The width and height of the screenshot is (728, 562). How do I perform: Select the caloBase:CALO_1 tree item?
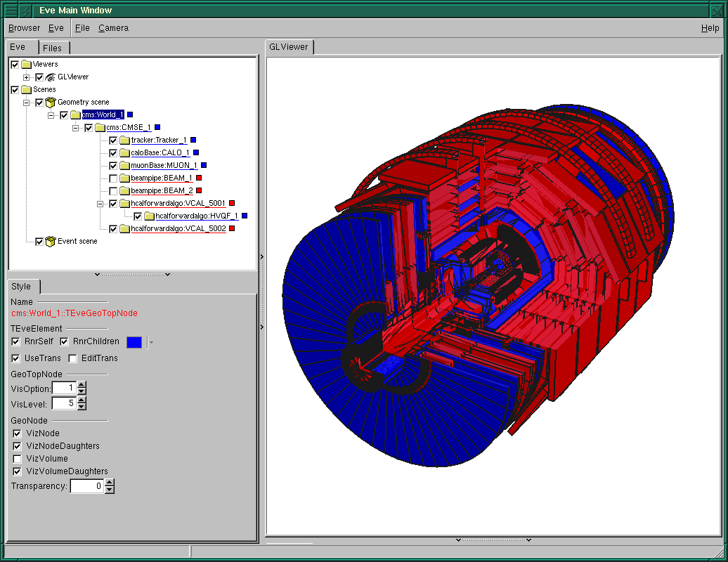pos(160,153)
